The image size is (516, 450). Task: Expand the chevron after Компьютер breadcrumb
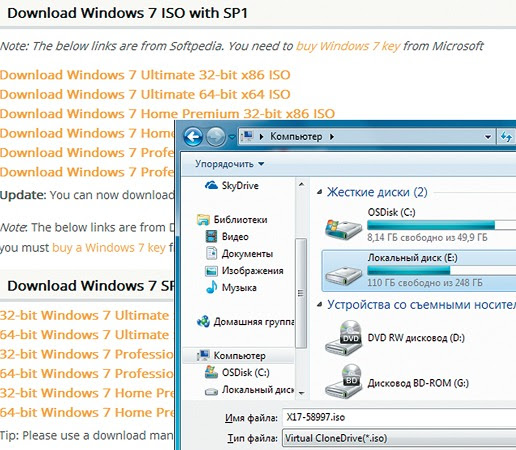[x=332, y=137]
